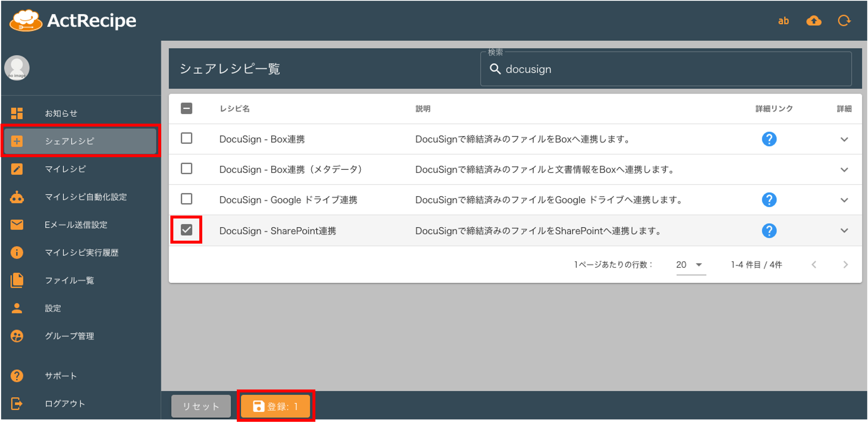Click the 1-4 件目 / 4件 count text
This screenshot has height=422, width=868.
[x=756, y=265]
